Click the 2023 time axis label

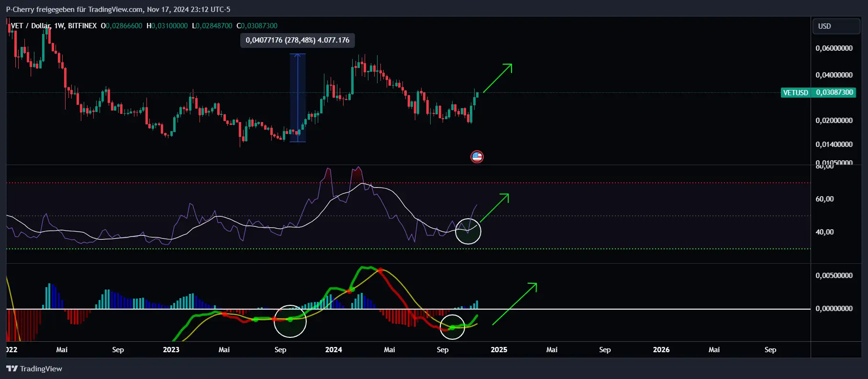click(x=171, y=350)
